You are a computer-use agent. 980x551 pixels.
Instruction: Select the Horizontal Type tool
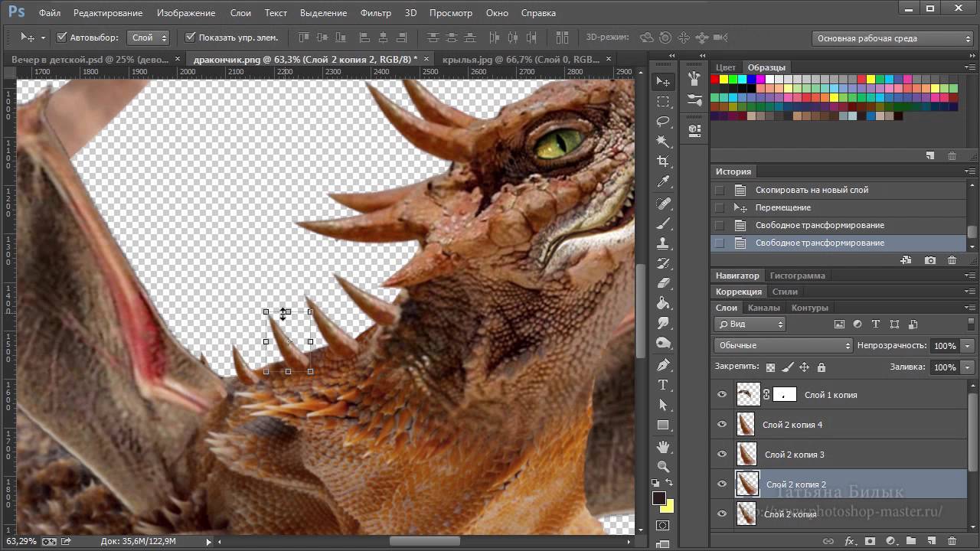point(663,385)
